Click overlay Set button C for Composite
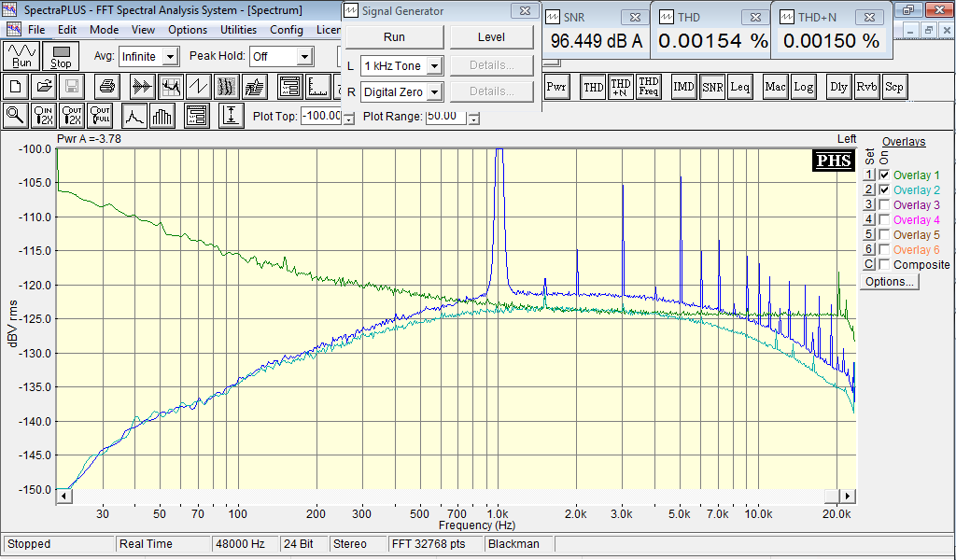Screen dimensions: 956x560 tap(869, 264)
